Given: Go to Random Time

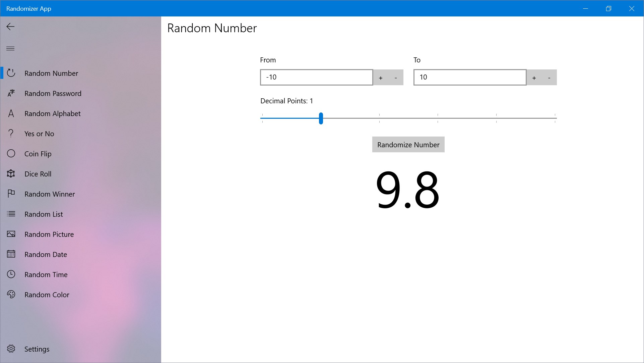Looking at the screenshot, I should (x=81, y=274).
